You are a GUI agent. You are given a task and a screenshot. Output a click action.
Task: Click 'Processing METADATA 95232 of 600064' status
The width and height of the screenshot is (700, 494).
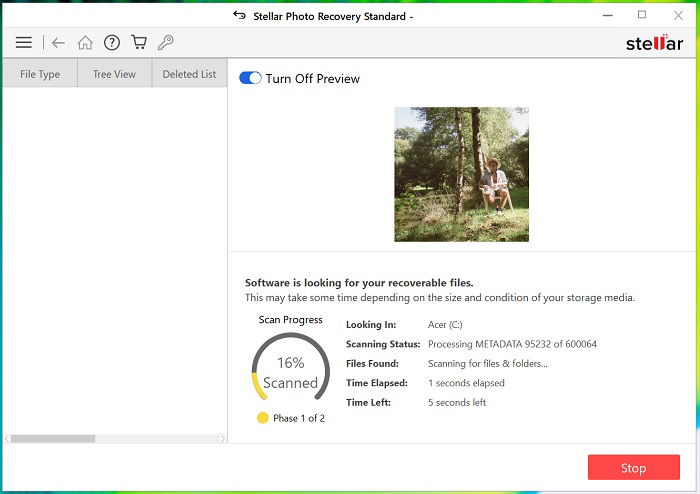tap(512, 344)
